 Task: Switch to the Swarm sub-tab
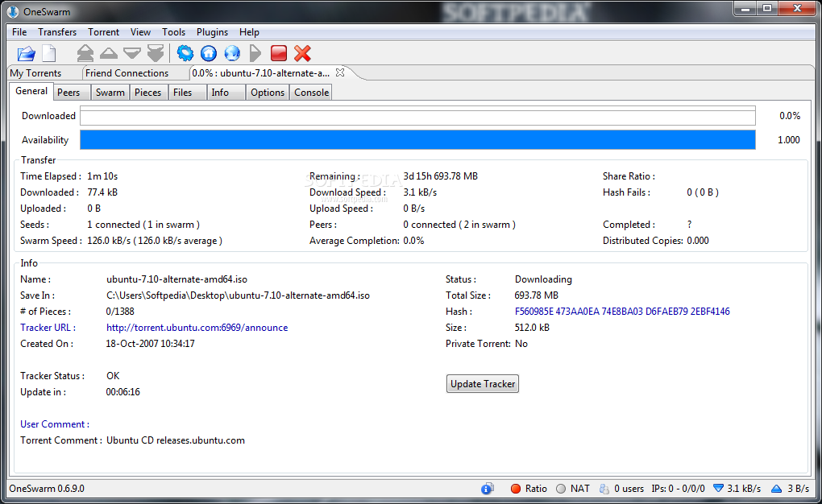click(x=110, y=93)
